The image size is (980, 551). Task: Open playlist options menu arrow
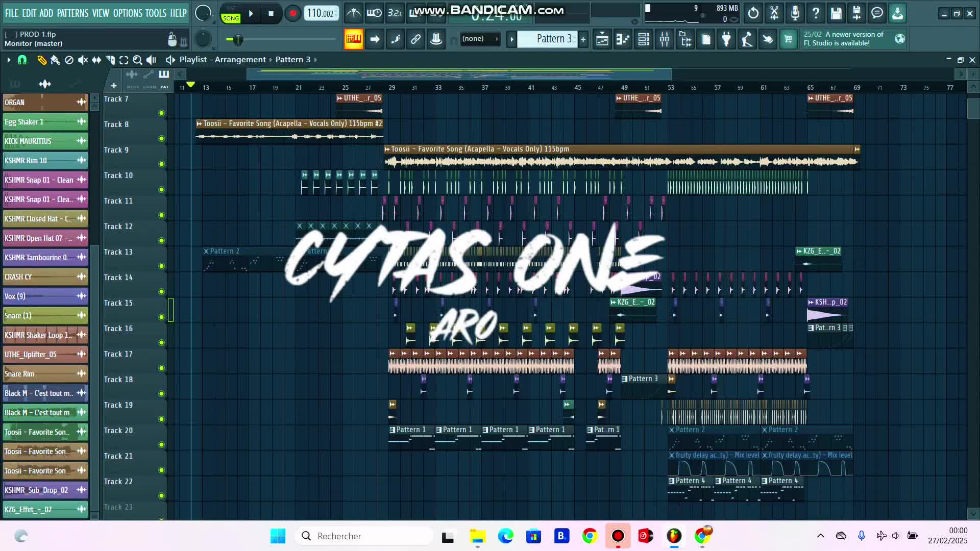tap(9, 60)
